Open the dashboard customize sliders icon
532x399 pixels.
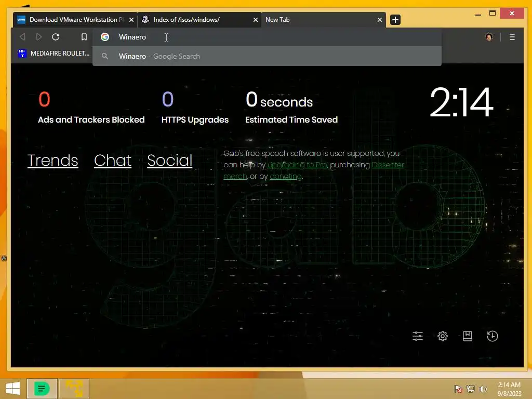coord(418,336)
